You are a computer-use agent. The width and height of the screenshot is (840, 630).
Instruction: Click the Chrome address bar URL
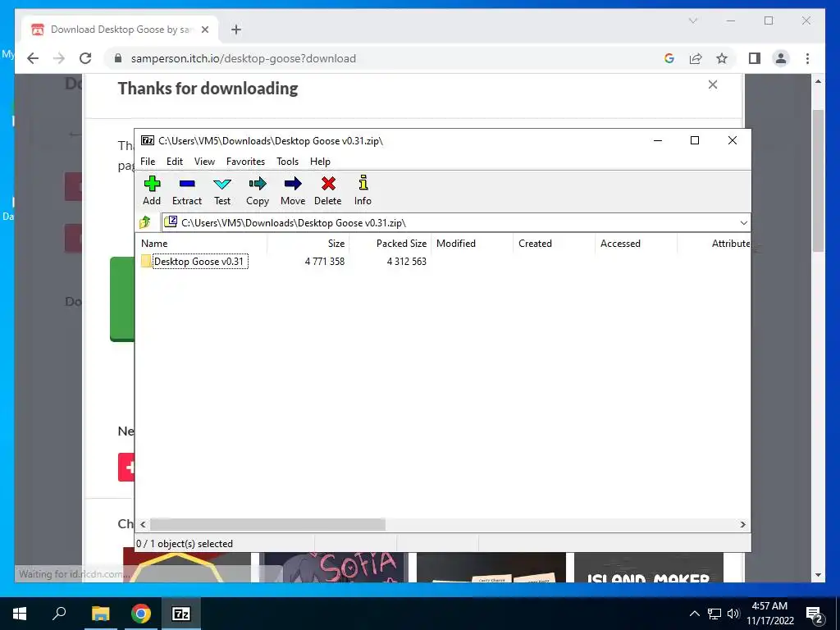[243, 58]
